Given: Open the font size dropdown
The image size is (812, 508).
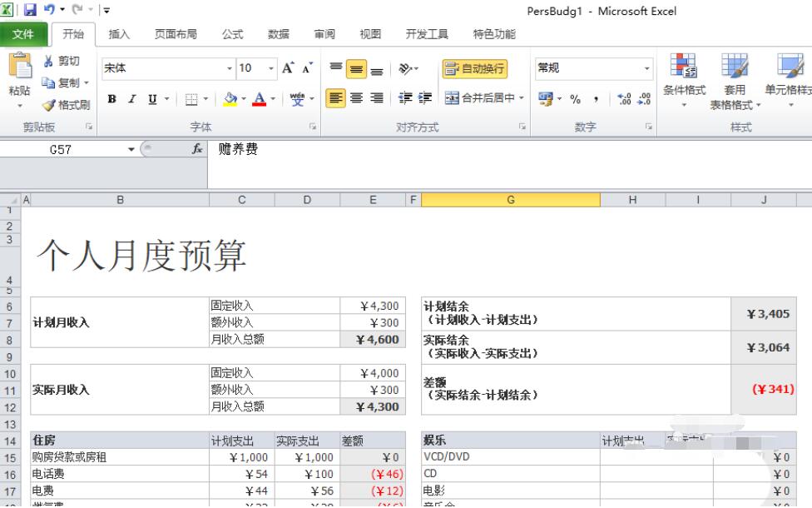Looking at the screenshot, I should point(270,67).
